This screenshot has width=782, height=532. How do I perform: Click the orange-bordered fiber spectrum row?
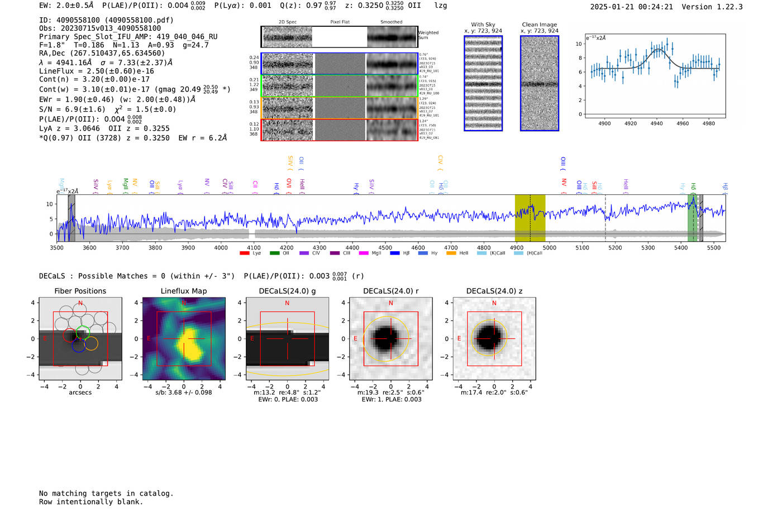pyautogui.click(x=340, y=108)
